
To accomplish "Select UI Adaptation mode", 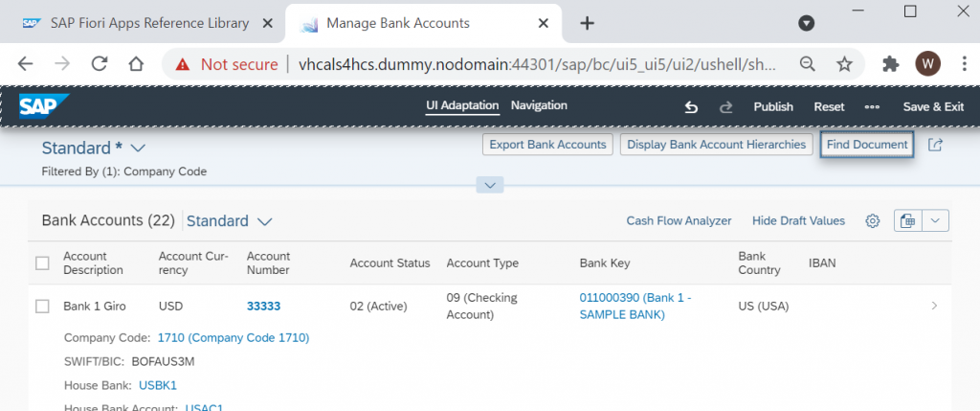I will click(x=462, y=105).
